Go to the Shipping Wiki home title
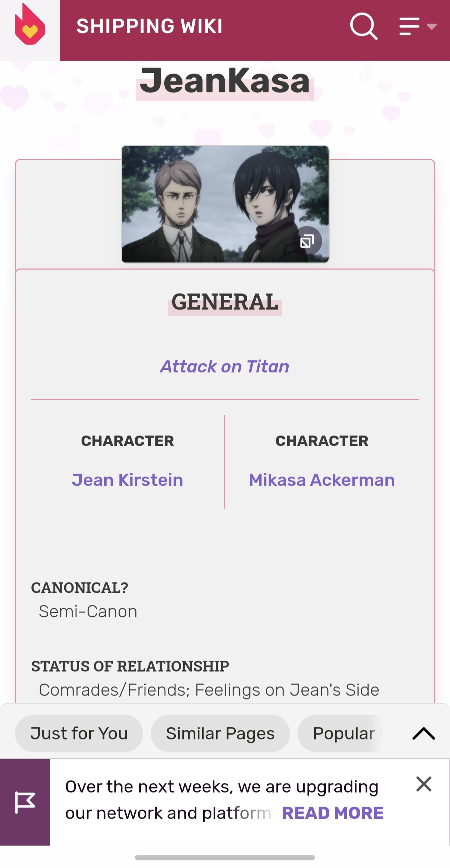450x868 pixels. [149, 26]
